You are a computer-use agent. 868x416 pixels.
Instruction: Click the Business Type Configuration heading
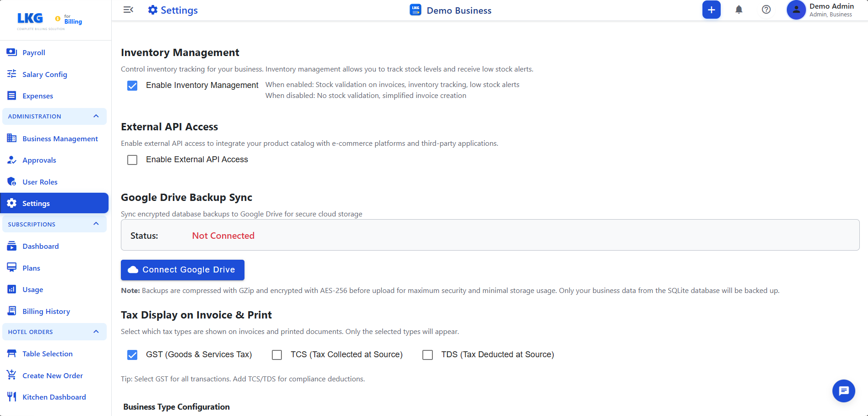pyautogui.click(x=177, y=407)
